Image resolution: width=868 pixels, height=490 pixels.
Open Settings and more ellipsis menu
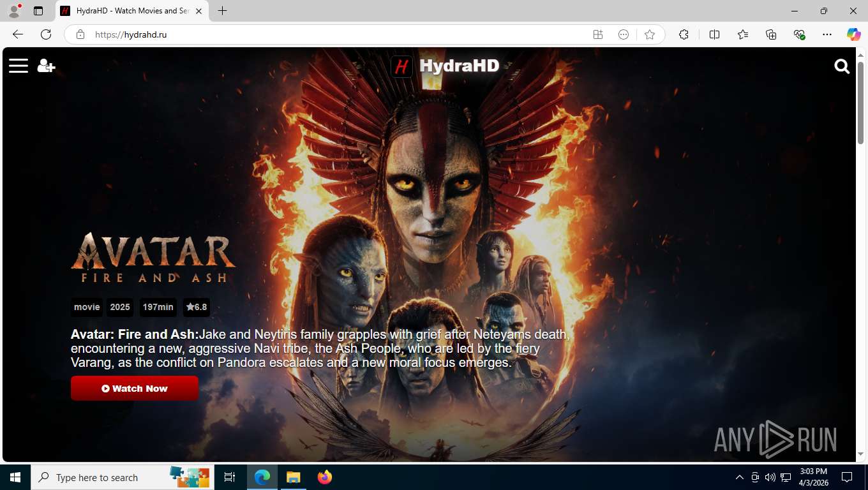(x=827, y=34)
